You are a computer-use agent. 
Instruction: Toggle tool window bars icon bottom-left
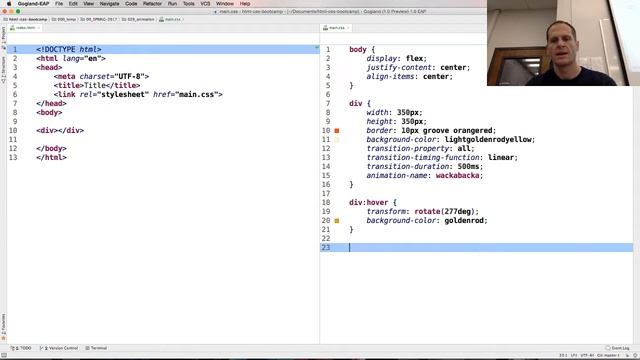click(4, 356)
